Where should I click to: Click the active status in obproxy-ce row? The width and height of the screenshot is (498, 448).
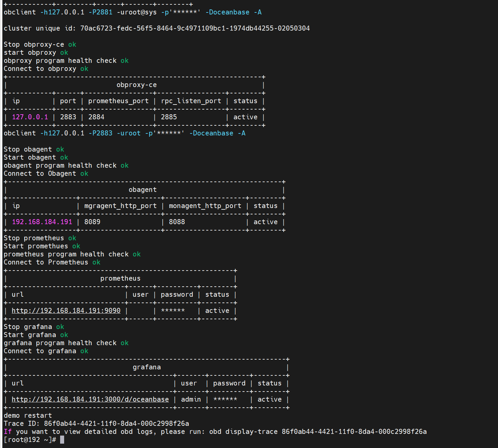245,117
